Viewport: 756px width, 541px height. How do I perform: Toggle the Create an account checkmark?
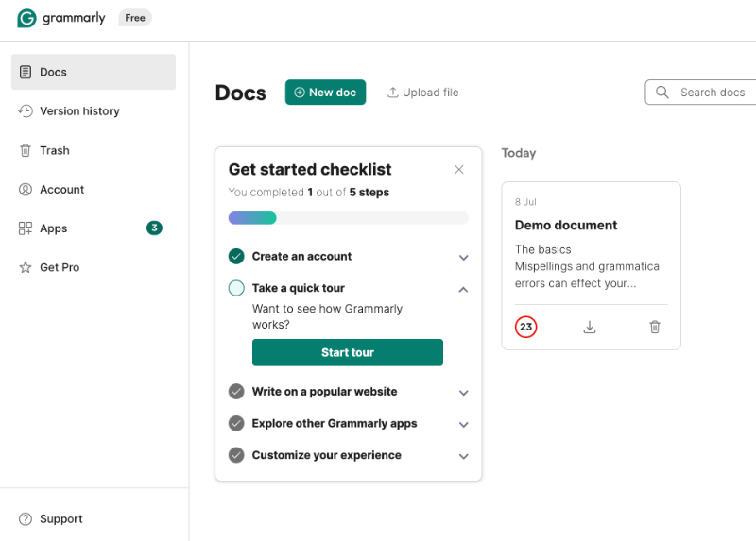click(236, 256)
